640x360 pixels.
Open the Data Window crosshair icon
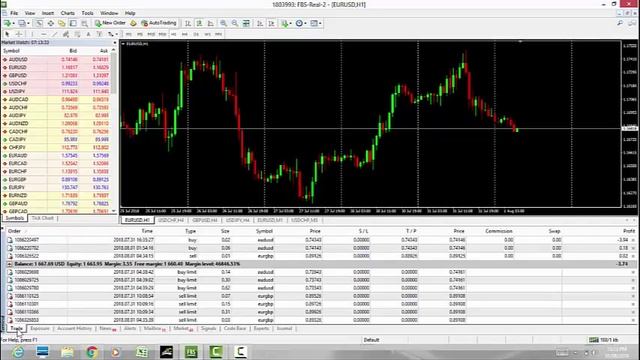click(50, 23)
